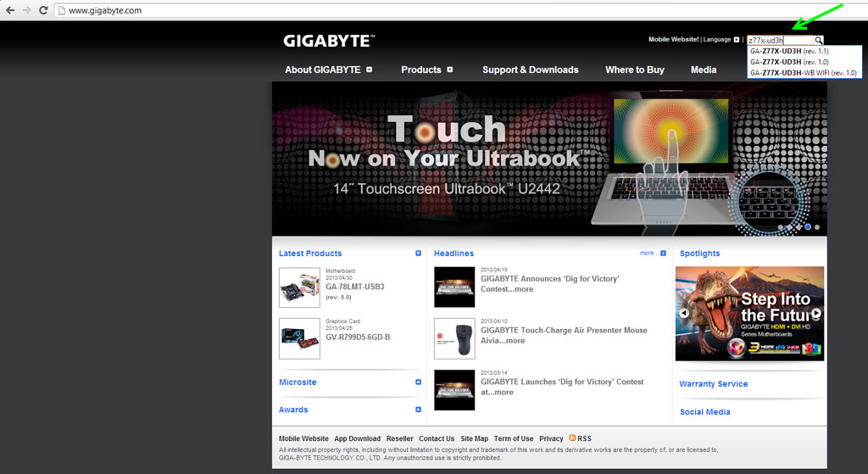Open the Air Presenter Mouse thumbnail
Viewport: 868px width, 474px height.
pos(454,338)
